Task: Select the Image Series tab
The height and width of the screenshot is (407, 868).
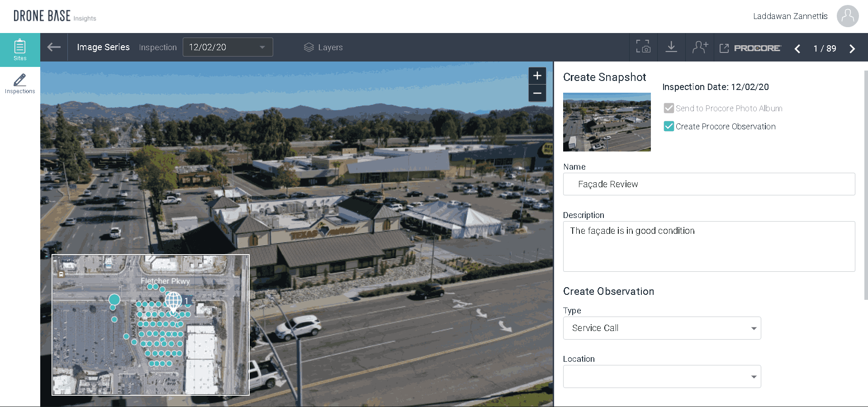Action: click(x=103, y=47)
